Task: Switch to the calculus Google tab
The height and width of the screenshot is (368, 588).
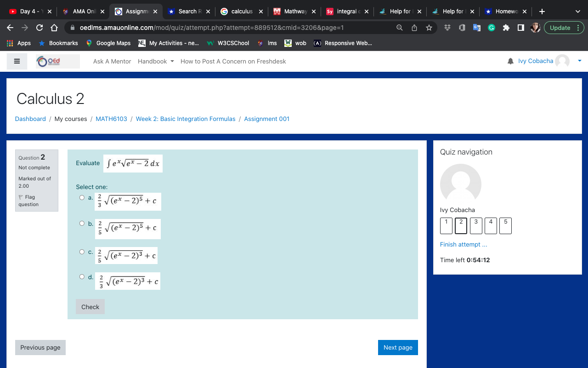Action: (242, 11)
